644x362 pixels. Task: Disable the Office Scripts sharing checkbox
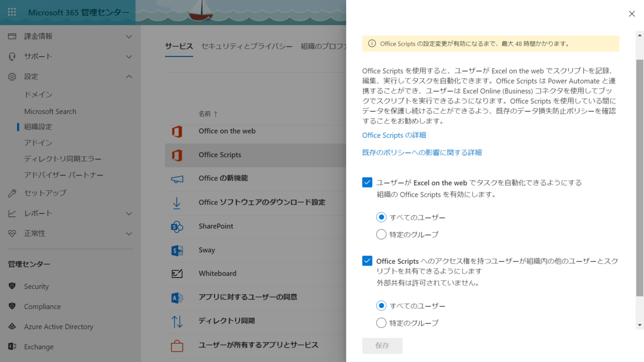click(367, 261)
